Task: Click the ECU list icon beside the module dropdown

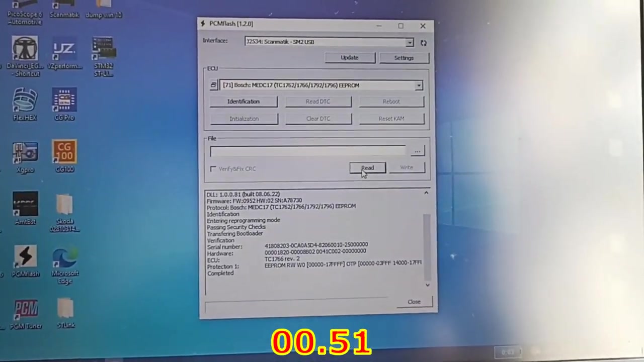Action: pyautogui.click(x=213, y=85)
